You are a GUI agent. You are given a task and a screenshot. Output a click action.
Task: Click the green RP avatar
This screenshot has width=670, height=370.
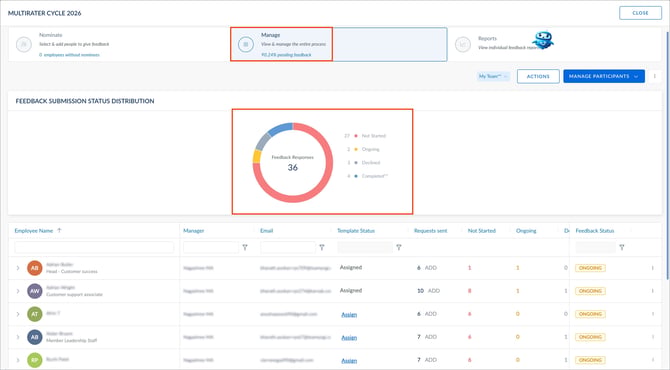pyautogui.click(x=35, y=360)
